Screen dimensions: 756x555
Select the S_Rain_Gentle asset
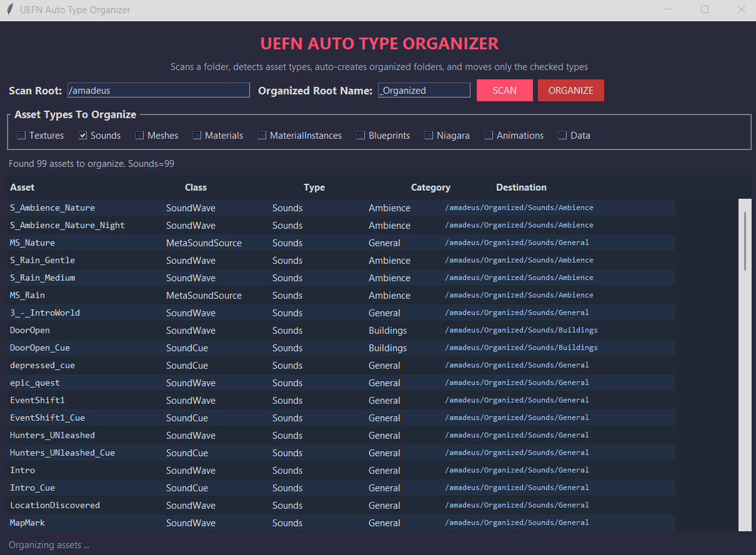click(341, 260)
